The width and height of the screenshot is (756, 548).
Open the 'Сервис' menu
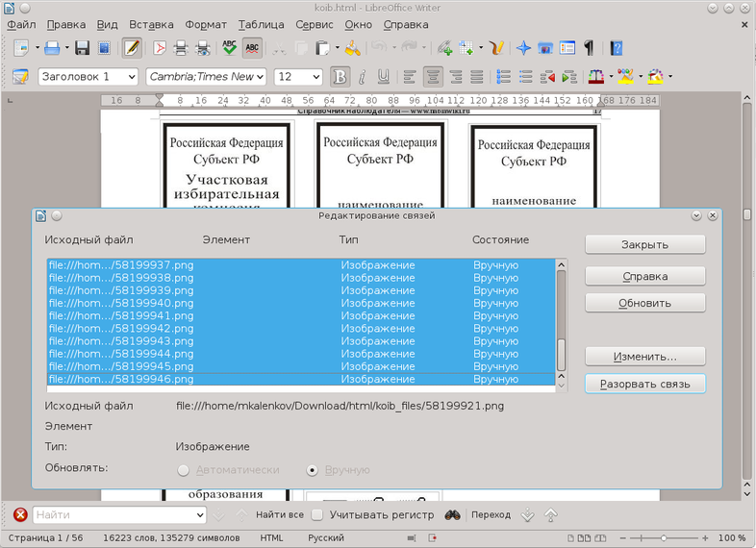[x=315, y=25]
